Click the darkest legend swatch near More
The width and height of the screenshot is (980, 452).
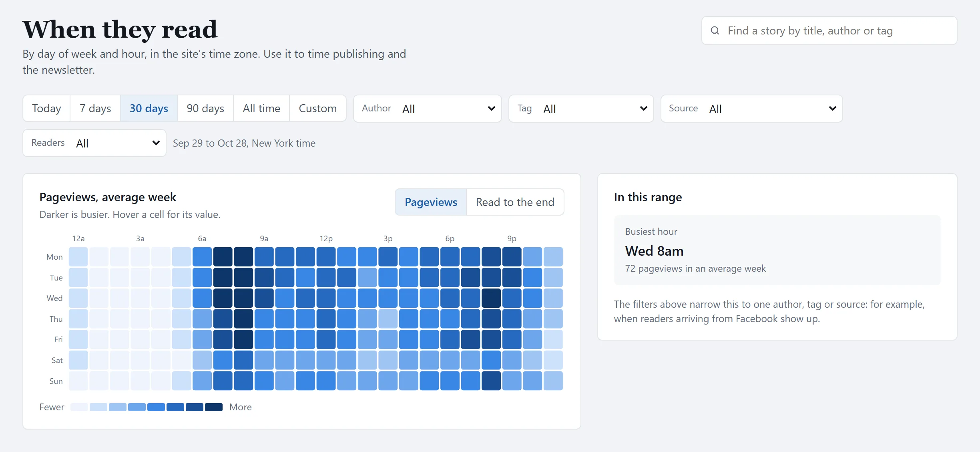pos(214,407)
